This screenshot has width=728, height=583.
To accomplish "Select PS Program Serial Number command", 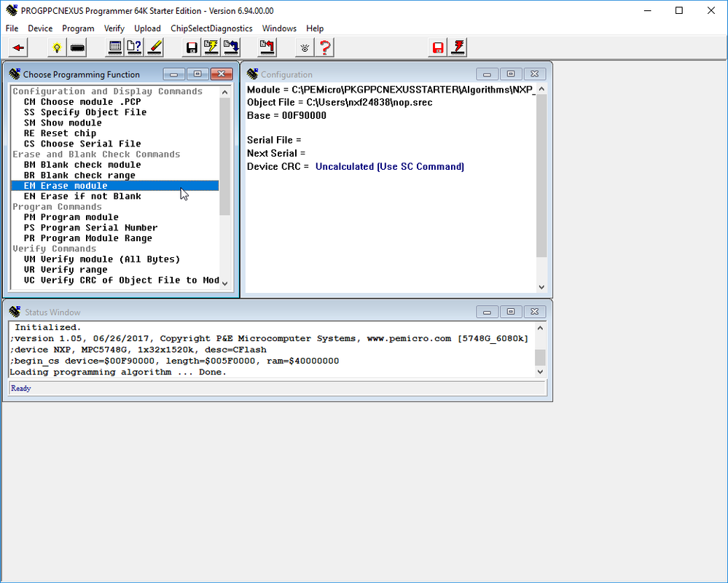I will pyautogui.click(x=114, y=227).
